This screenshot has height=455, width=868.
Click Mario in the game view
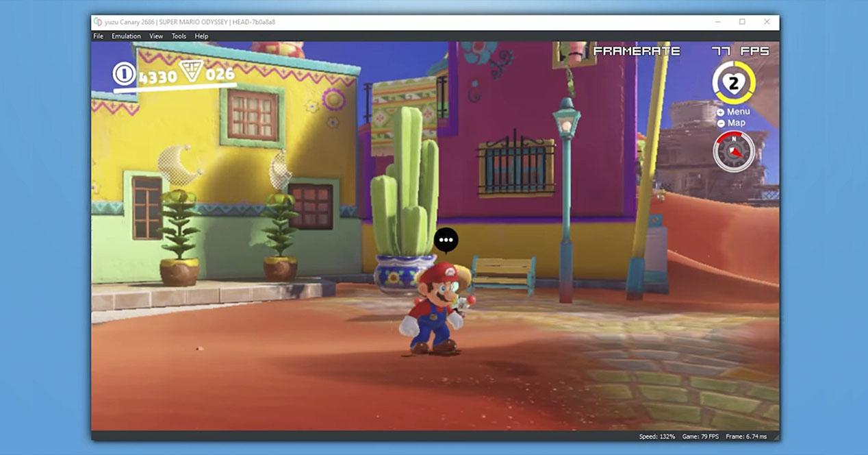[435, 310]
